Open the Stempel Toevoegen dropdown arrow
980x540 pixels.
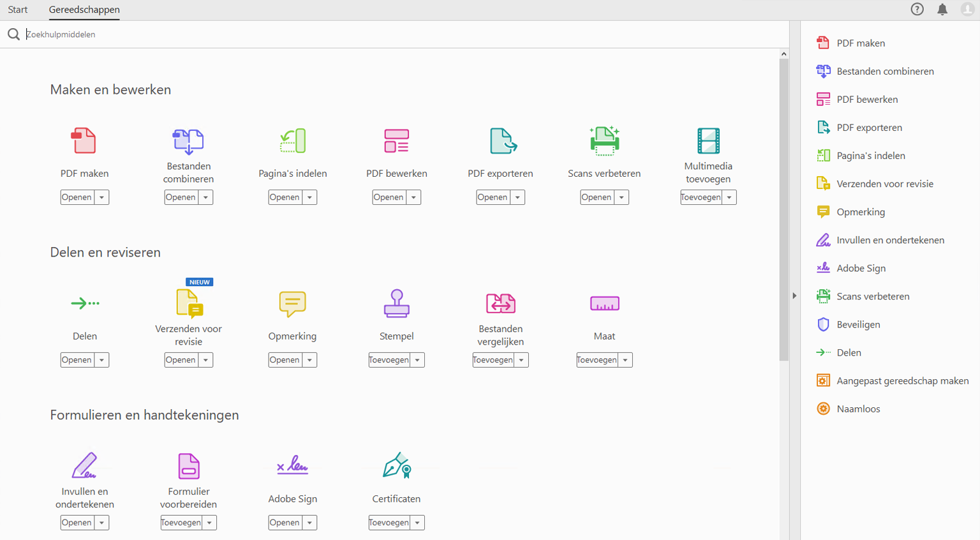(x=417, y=360)
